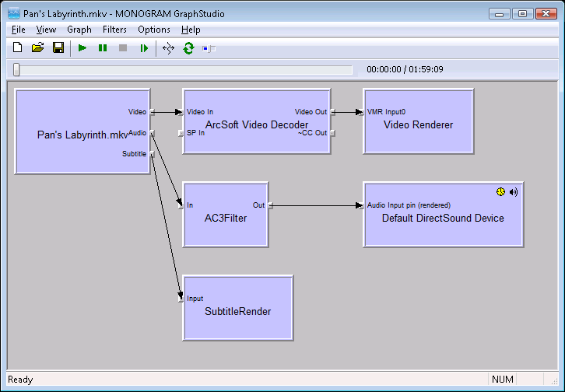Select the ArcSoft Video Decoder filter
Screen dimensions: 565x392
click(x=257, y=121)
